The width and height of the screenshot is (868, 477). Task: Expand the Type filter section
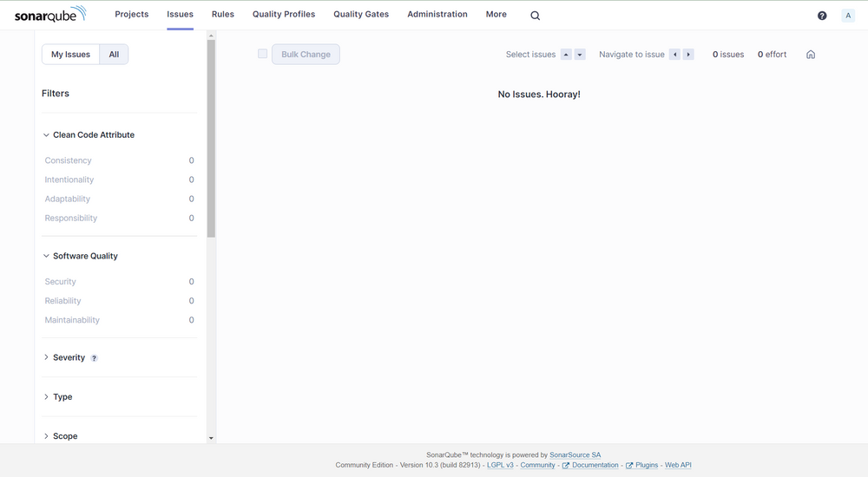(62, 397)
